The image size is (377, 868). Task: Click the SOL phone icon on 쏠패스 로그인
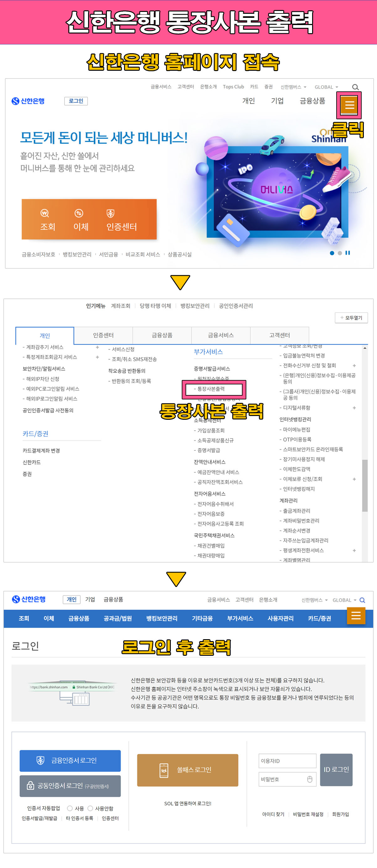(164, 770)
